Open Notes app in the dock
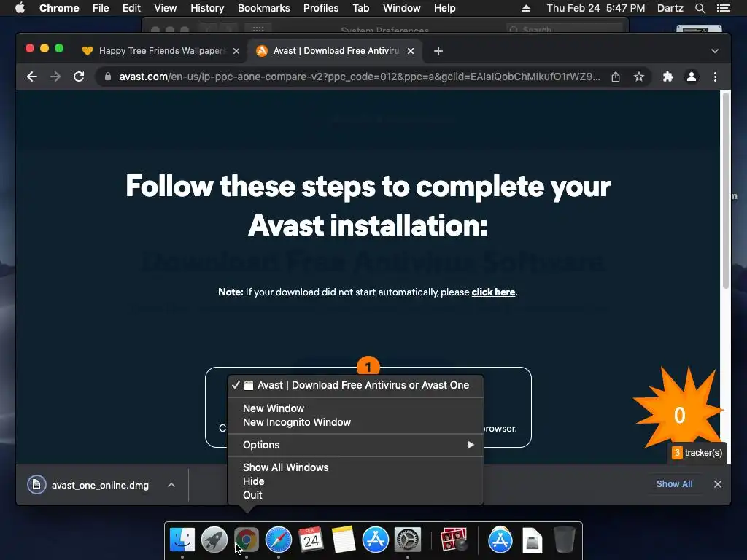747x560 pixels. 343,540
